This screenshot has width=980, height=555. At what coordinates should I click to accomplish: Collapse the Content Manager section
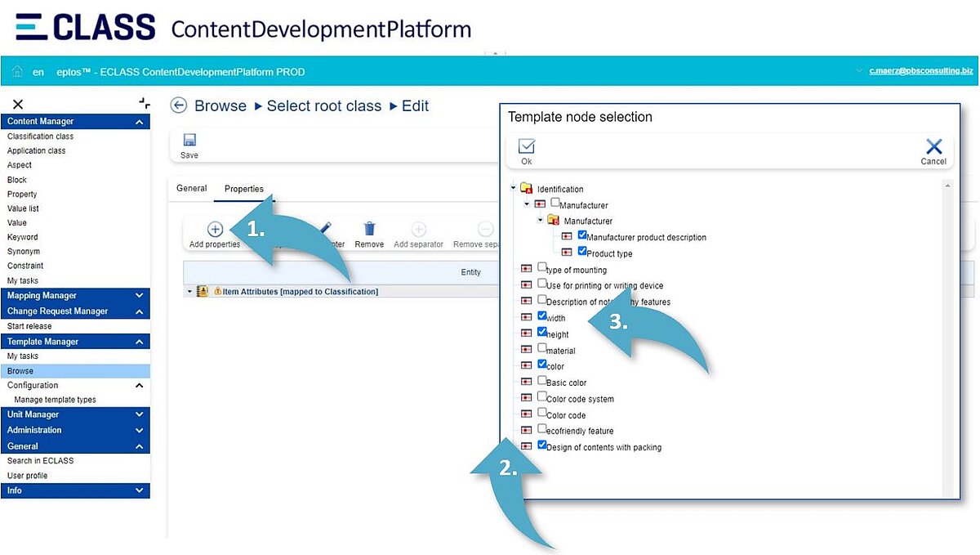[140, 122]
